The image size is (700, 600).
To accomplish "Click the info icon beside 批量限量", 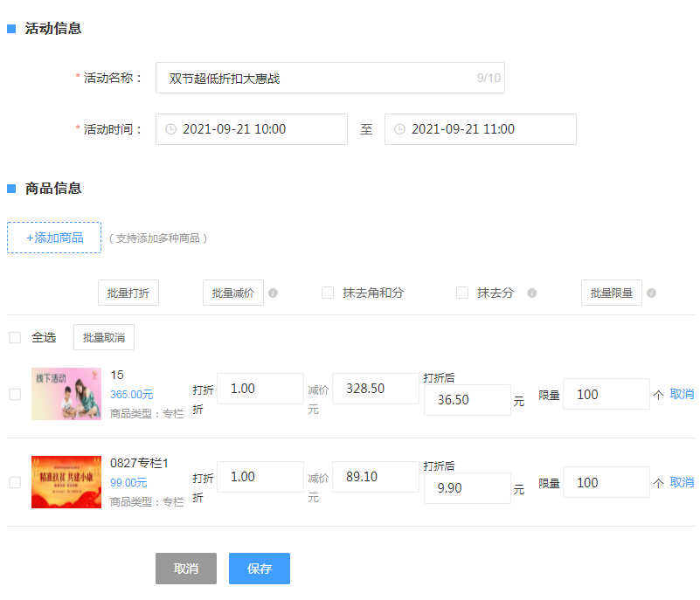I will (651, 293).
